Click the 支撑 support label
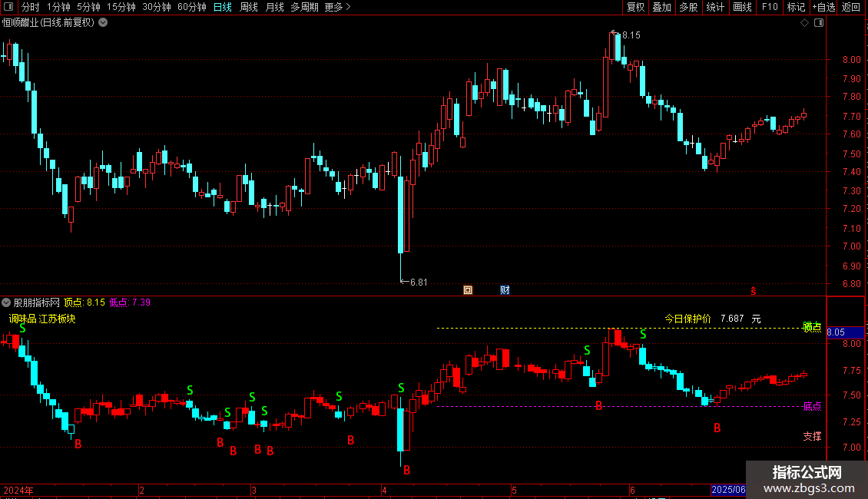 812,437
